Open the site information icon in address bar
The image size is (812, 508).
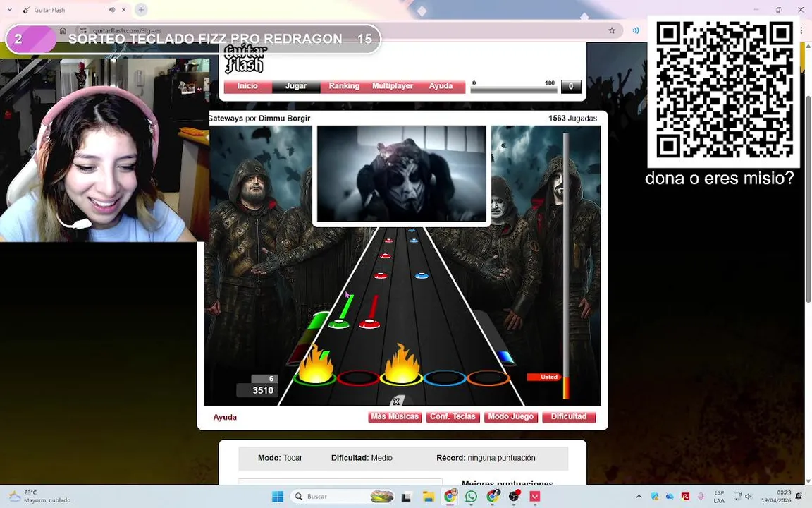(83, 30)
